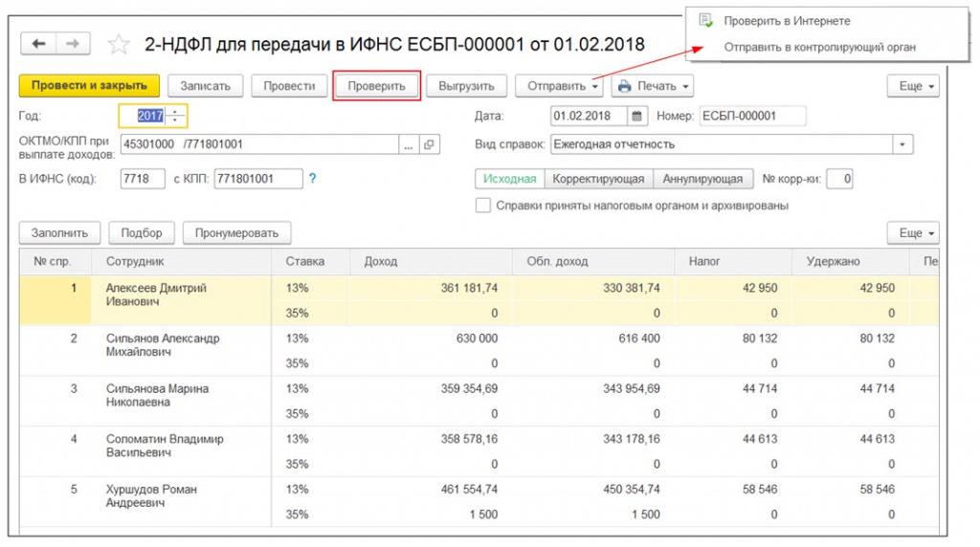Toggle the Справки приняты налоговым органом checkbox
Screen dimensions: 980x547
pyautogui.click(x=483, y=206)
